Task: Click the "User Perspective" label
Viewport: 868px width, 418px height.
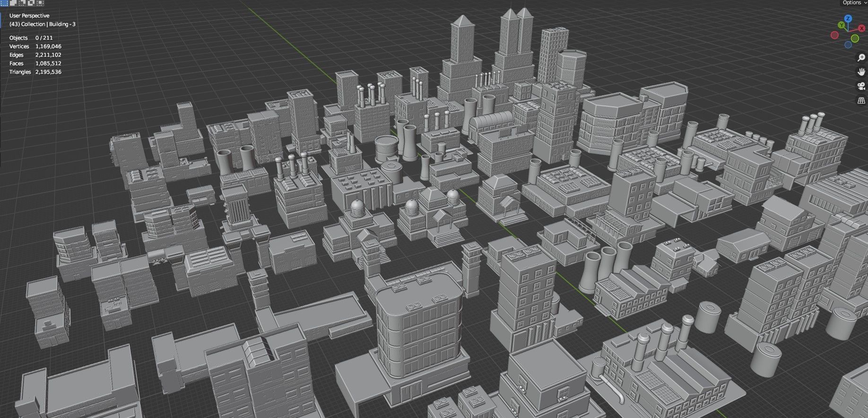Action: click(29, 16)
